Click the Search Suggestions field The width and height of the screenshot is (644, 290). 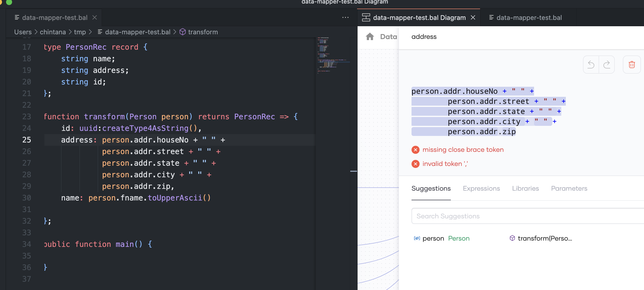pyautogui.click(x=504, y=216)
